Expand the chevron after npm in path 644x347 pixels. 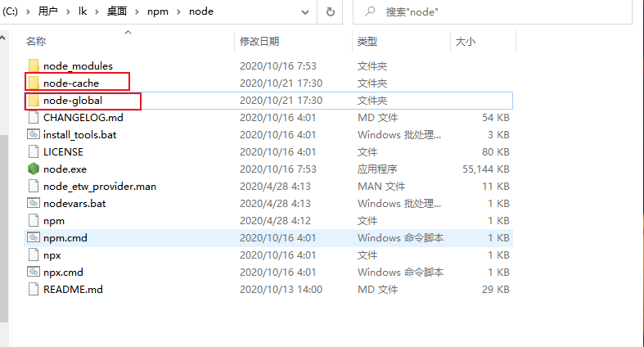tap(178, 12)
